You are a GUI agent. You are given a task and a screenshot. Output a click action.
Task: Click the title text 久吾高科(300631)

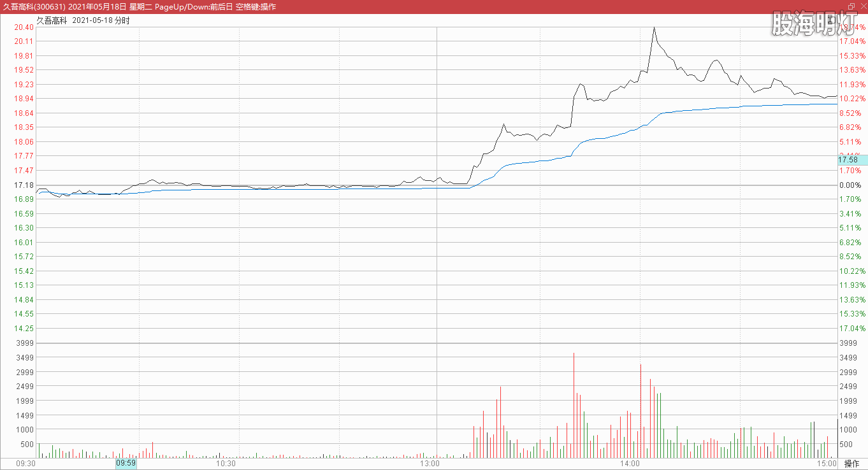[34, 6]
